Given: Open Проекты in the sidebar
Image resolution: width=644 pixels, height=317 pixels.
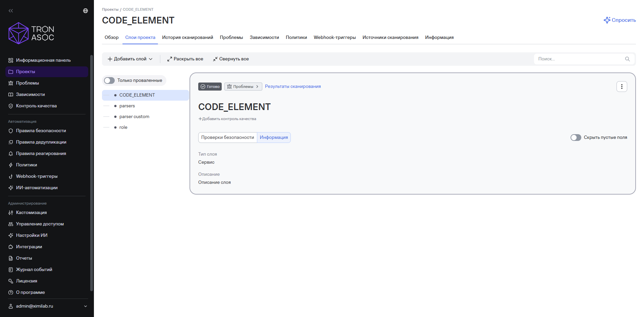Looking at the screenshot, I should (x=47, y=72).
